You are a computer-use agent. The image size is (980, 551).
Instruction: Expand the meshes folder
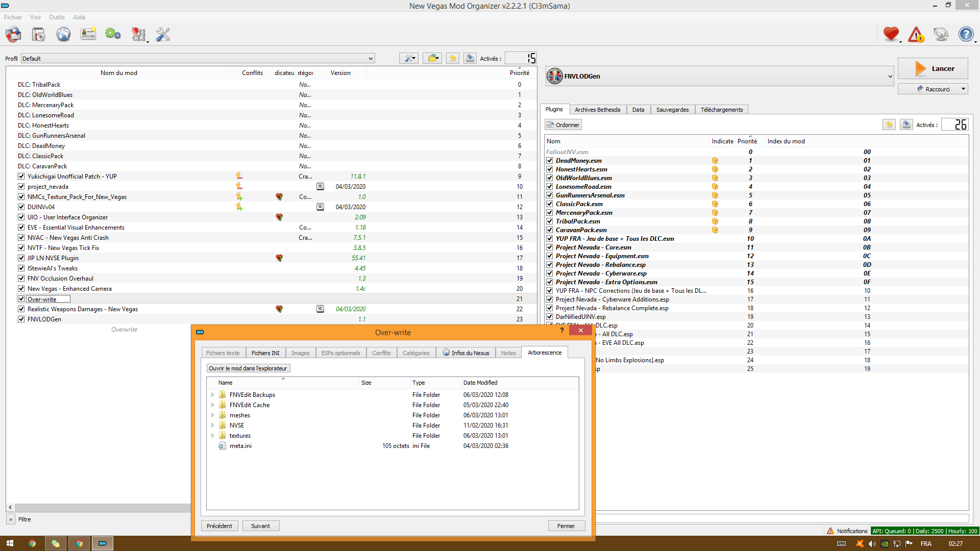pos(212,415)
